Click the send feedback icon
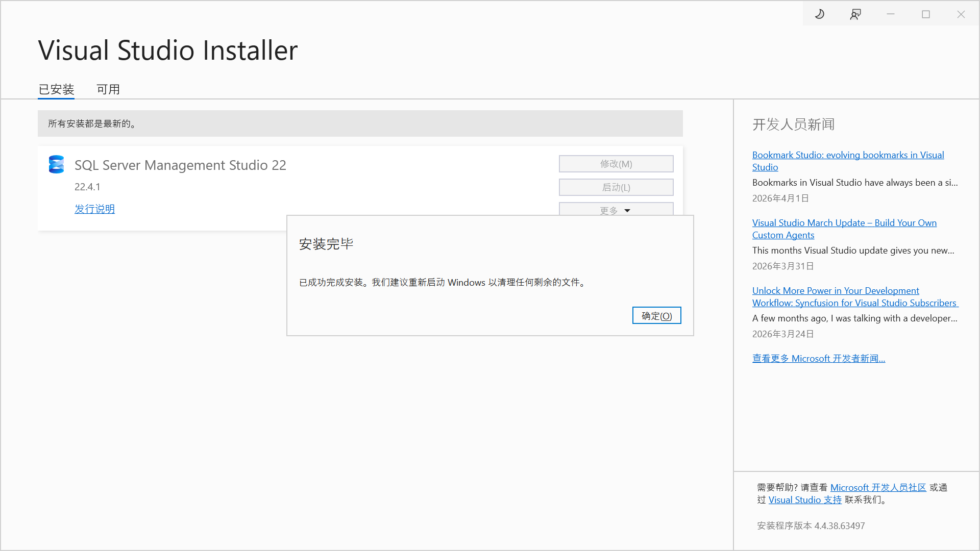This screenshot has height=551, width=980. [855, 14]
